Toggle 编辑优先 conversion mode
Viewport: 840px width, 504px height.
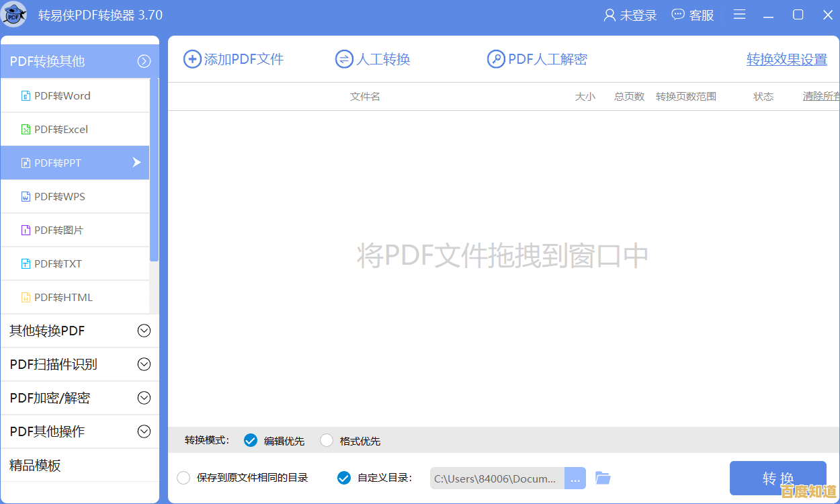tap(250, 440)
